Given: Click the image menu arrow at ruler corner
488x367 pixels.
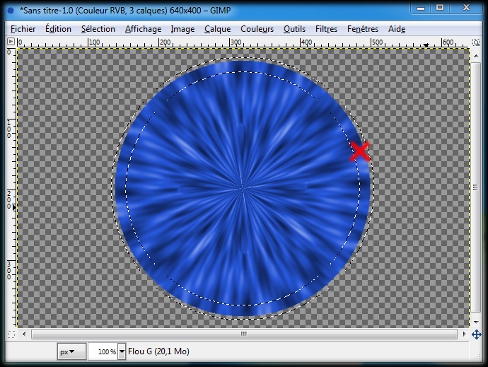Looking at the screenshot, I should pos(11,42).
